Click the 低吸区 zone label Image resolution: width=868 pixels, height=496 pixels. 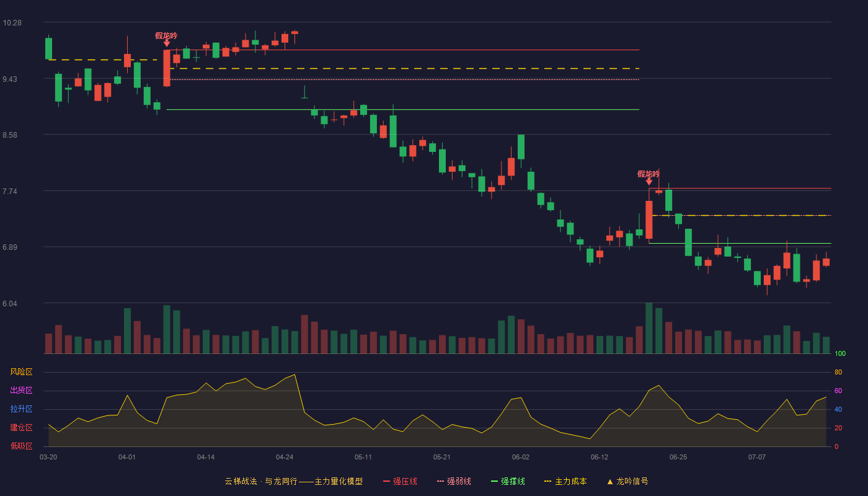pos(21,446)
